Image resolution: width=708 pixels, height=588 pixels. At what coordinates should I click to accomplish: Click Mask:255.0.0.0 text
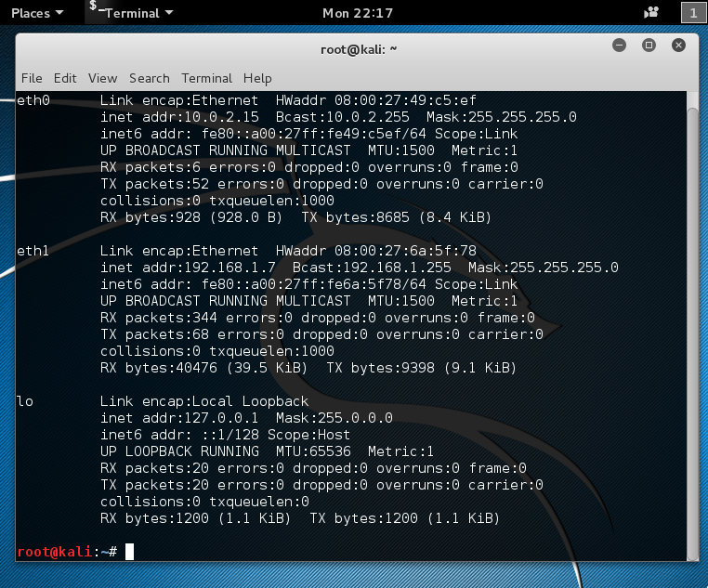pos(334,417)
